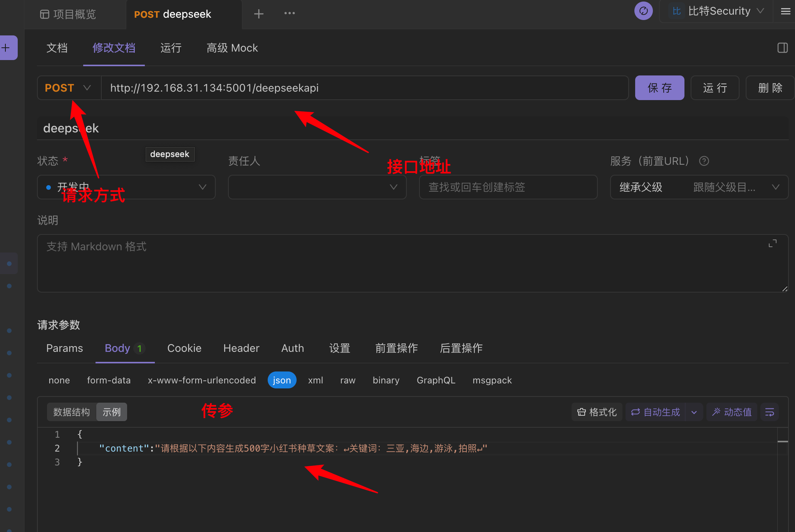
Task: Click the help icon next to 服务 (前置URL)
Action: click(x=704, y=161)
